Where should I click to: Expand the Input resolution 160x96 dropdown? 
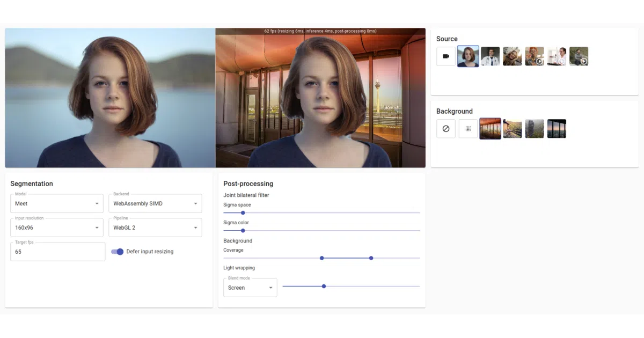coord(57,227)
